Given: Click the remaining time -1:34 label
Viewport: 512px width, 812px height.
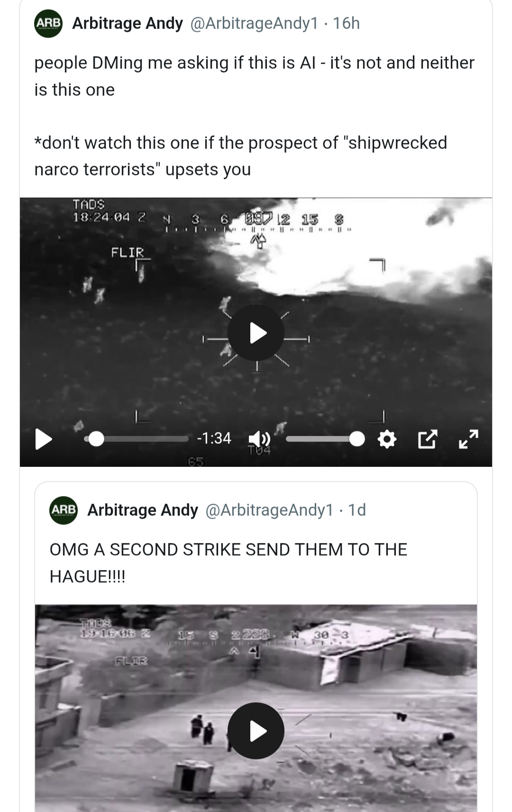Looking at the screenshot, I should [x=214, y=438].
